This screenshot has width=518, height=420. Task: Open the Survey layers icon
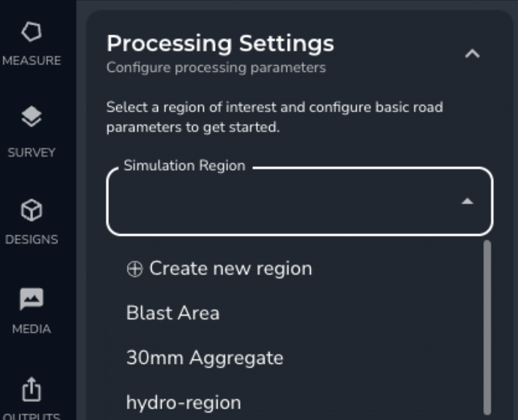pyautogui.click(x=33, y=117)
